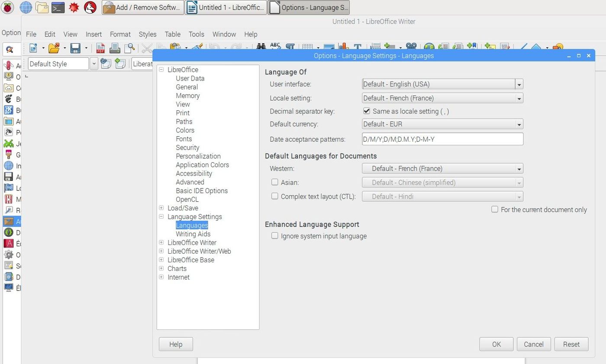Select User Data in options tree
This screenshot has width=606, height=364.
(x=190, y=78)
